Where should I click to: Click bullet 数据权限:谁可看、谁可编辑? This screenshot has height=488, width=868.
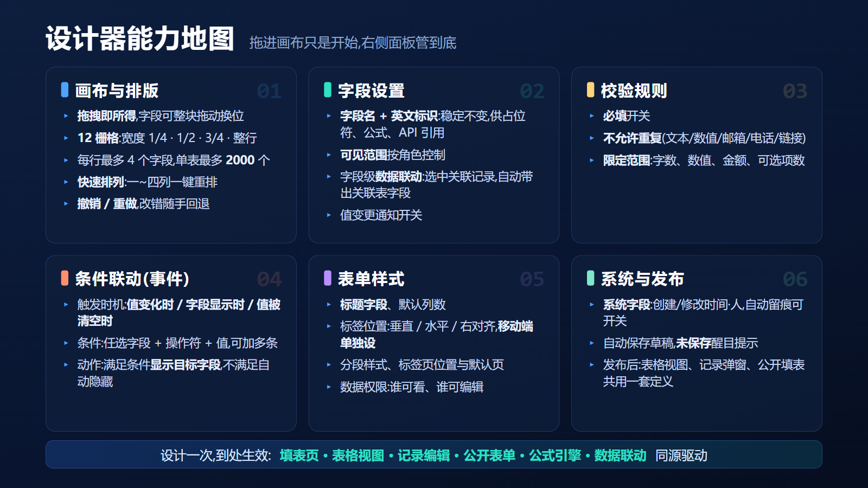click(x=412, y=387)
